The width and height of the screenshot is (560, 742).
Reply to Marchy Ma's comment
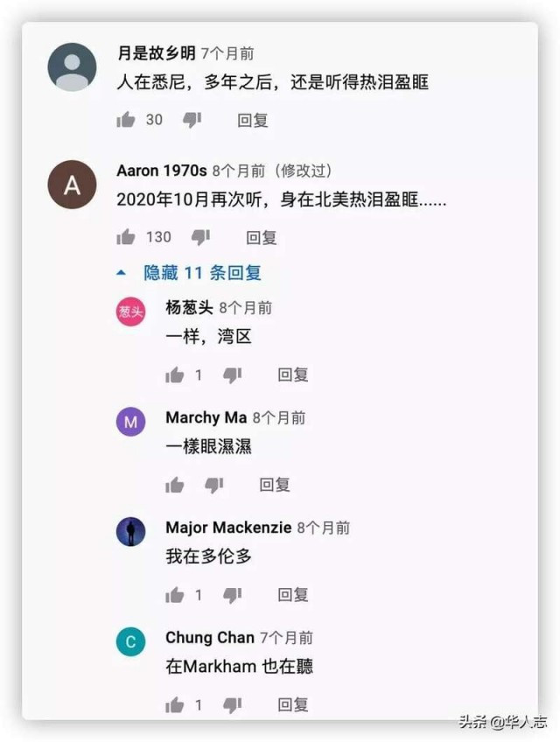click(x=275, y=485)
